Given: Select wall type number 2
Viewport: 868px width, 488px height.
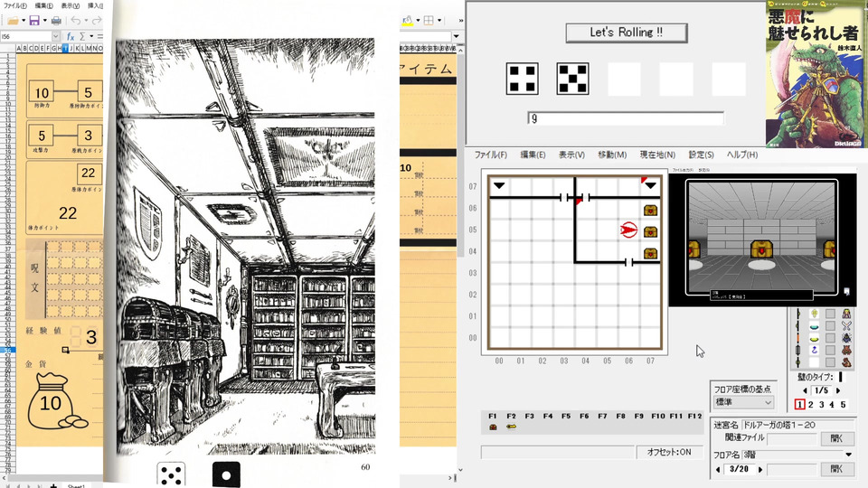Looking at the screenshot, I should coord(811,405).
